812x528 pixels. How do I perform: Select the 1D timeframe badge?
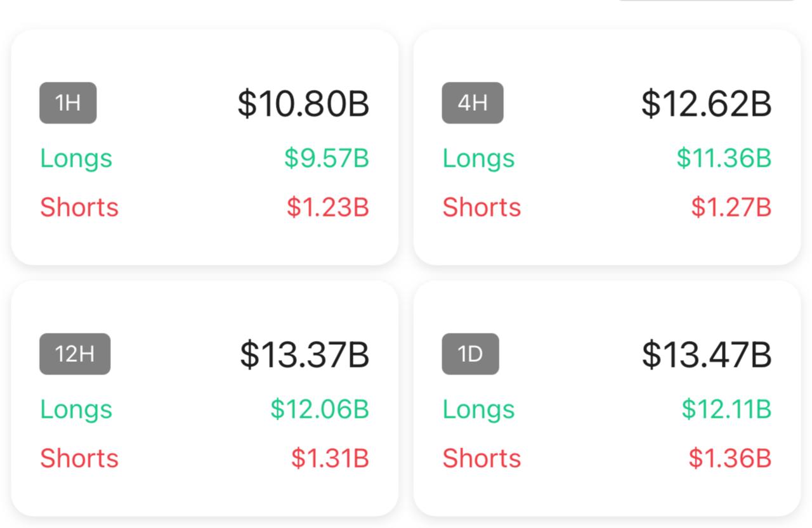coord(470,354)
